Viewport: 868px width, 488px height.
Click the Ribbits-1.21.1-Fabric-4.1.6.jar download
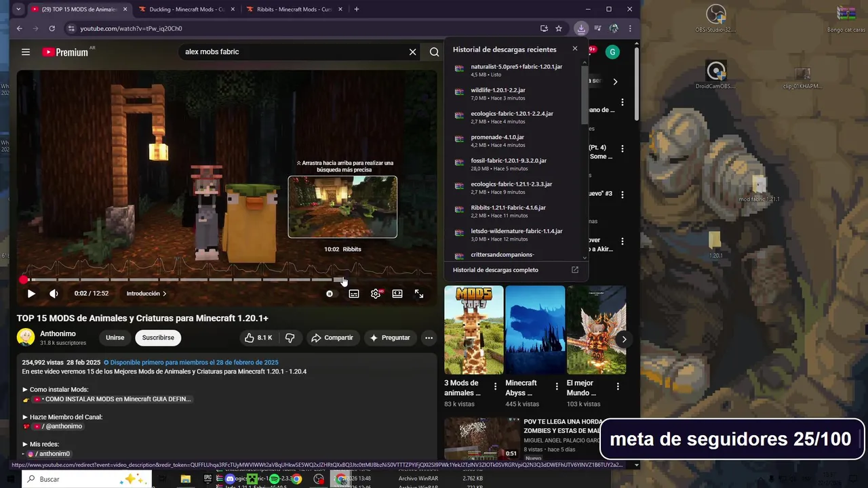[517, 211]
